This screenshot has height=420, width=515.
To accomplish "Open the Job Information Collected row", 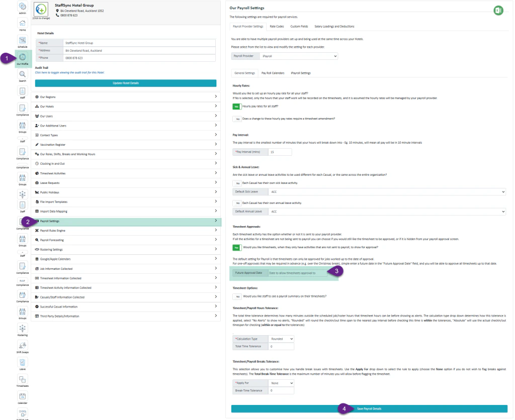I will (x=126, y=268).
